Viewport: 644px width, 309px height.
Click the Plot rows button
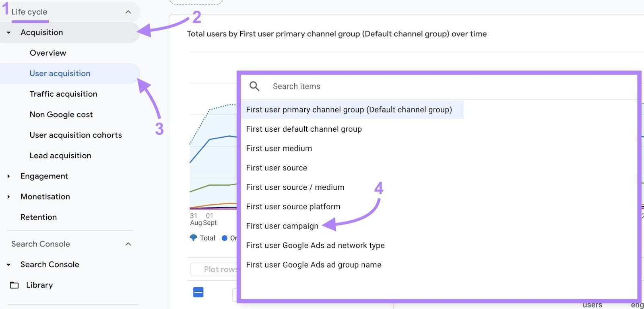point(215,269)
